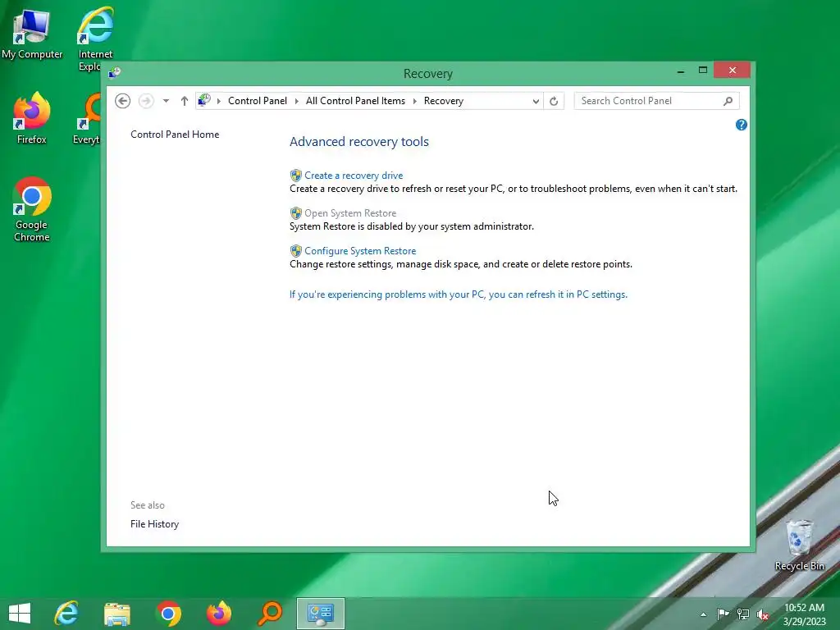840x630 pixels.
Task: Close the Recovery window
Action: click(x=732, y=71)
